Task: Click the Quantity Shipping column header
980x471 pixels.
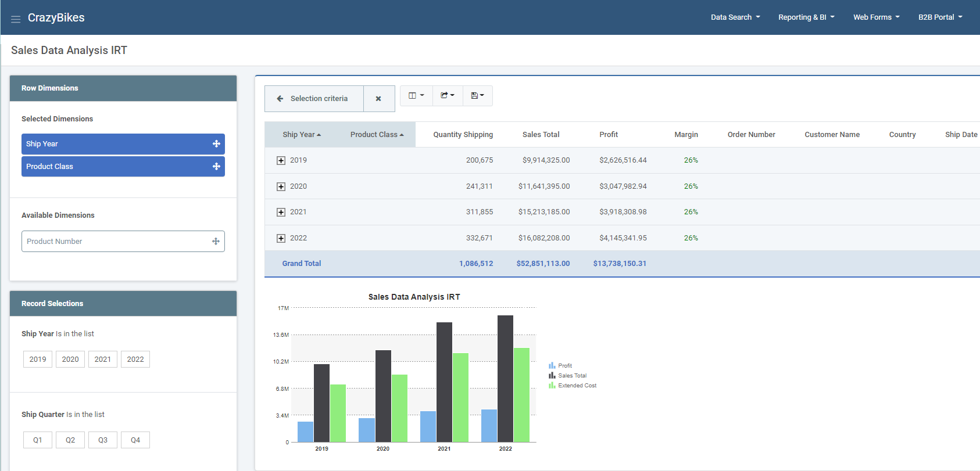Action: [463, 135]
